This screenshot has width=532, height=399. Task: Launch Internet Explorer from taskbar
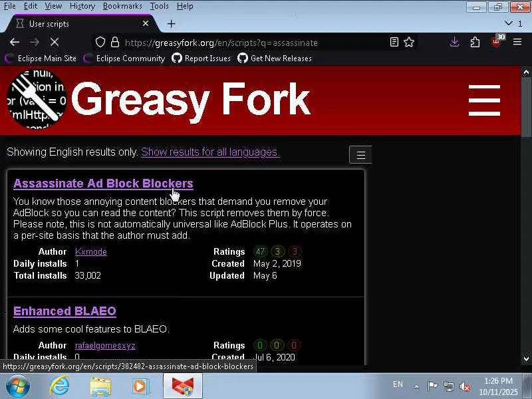tap(60, 386)
